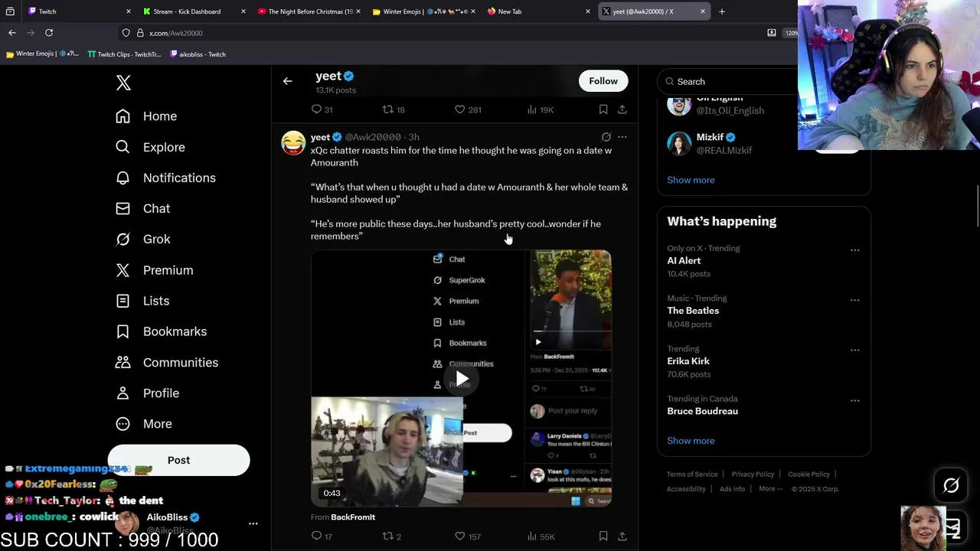Screen dimensions: 980x551
Task: Like the post with 281 likes
Action: pyautogui.click(x=459, y=109)
